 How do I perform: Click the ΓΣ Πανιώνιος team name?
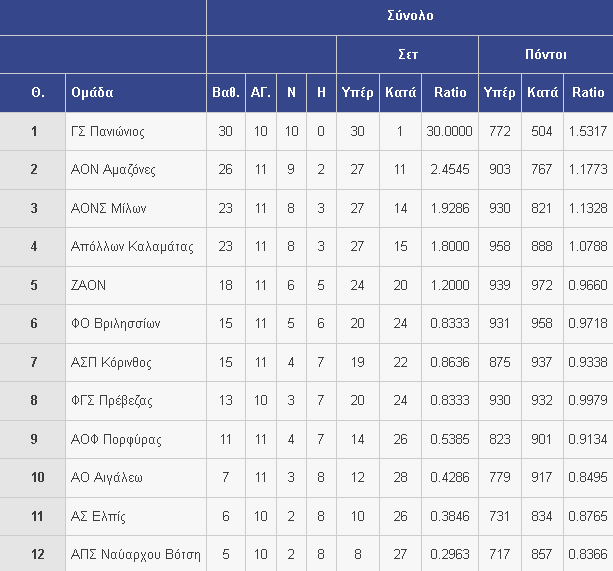108,131
